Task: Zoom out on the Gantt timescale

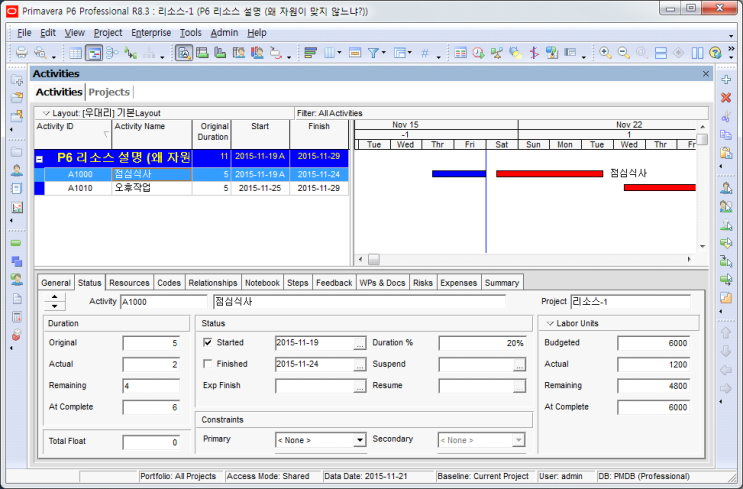Action: (x=624, y=53)
